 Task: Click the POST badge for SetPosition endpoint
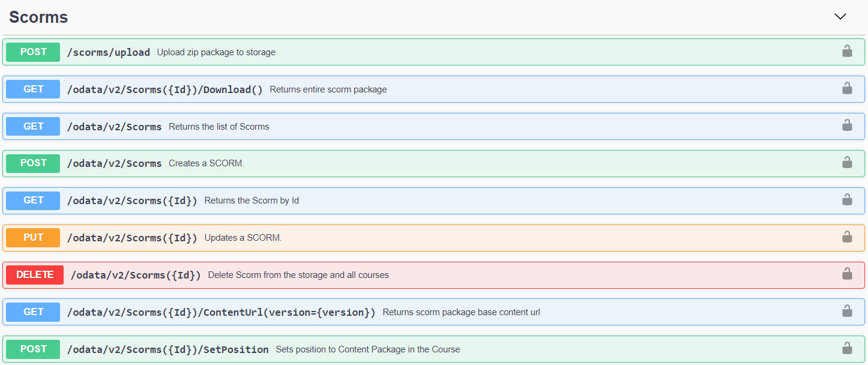pos(33,349)
